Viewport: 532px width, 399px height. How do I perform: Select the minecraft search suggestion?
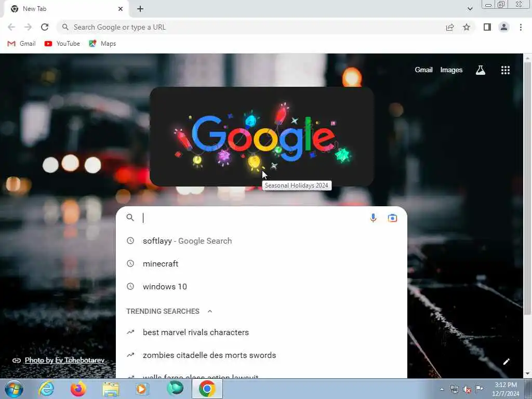(261, 263)
